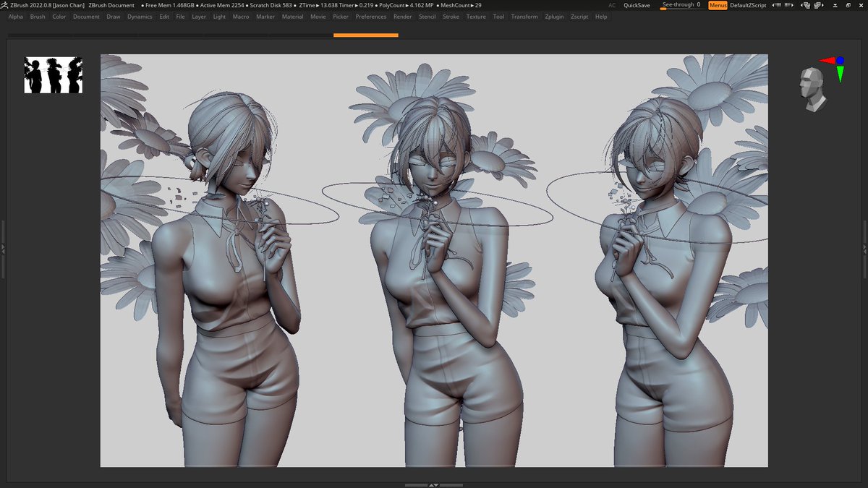This screenshot has height=488, width=868.
Task: Click the QuickSave button
Action: (637, 5)
